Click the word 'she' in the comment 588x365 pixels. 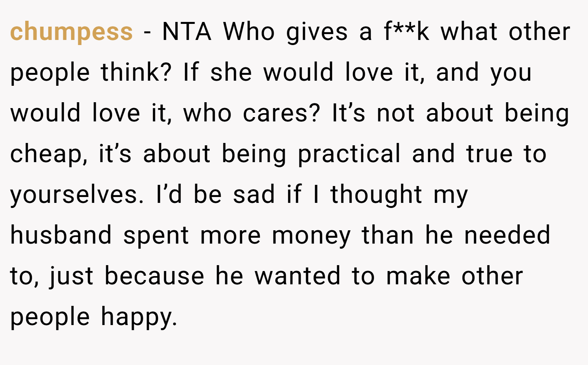click(x=231, y=72)
